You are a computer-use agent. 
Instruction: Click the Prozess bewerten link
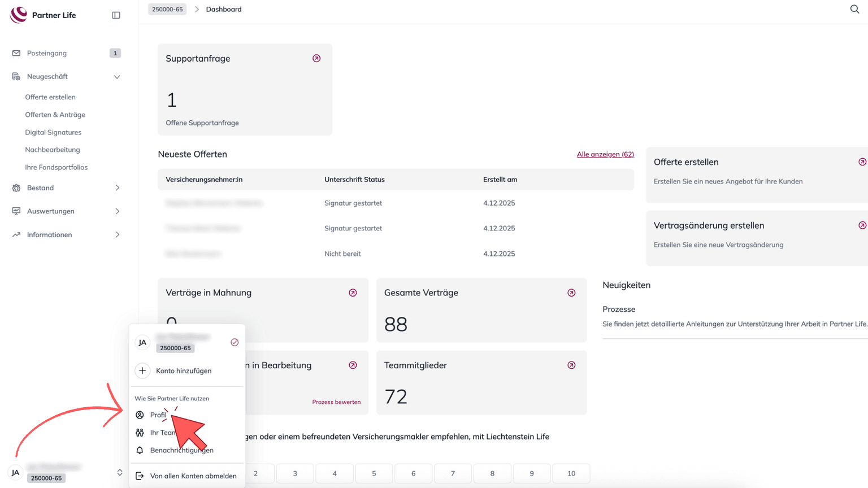tap(336, 402)
